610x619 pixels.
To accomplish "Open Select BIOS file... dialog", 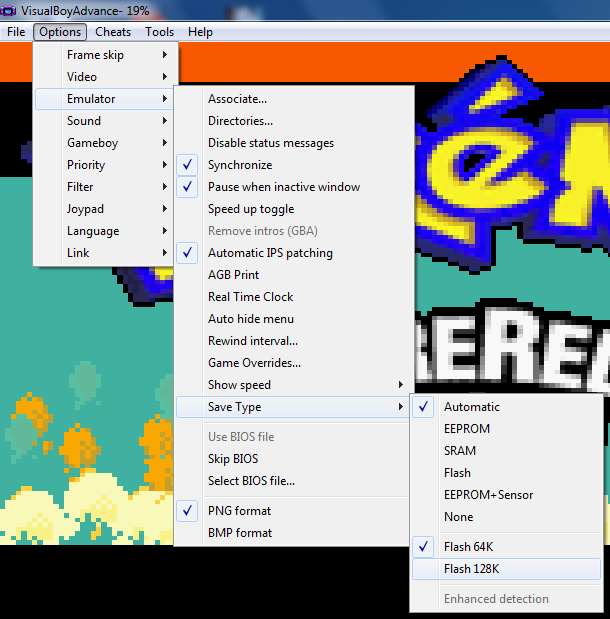I will (x=293, y=481).
